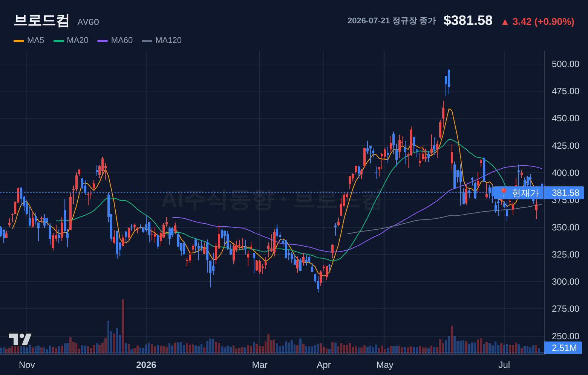Click the green MA20 legend swatch

click(x=59, y=41)
